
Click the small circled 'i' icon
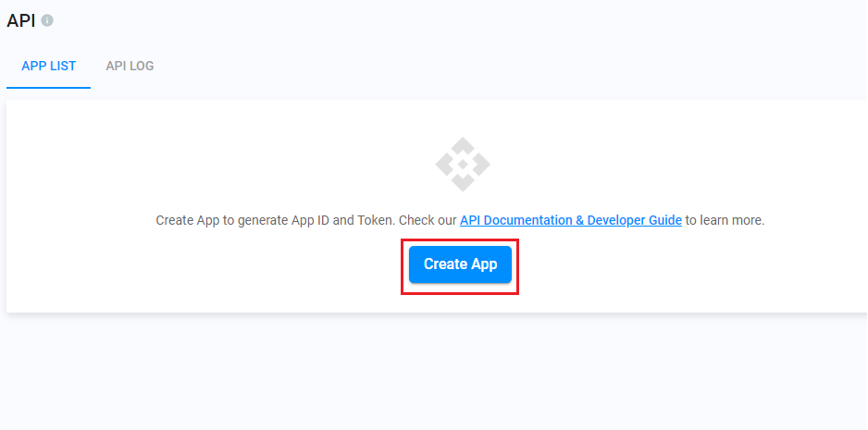(47, 20)
